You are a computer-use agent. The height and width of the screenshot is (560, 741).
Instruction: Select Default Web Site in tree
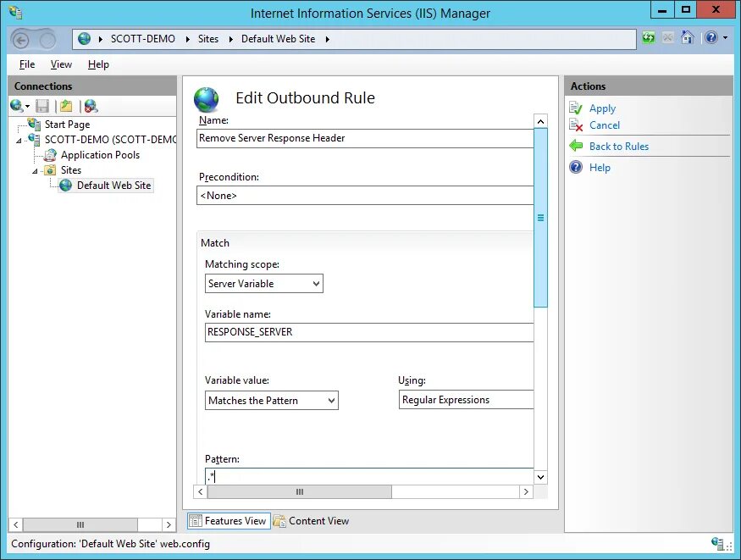113,186
